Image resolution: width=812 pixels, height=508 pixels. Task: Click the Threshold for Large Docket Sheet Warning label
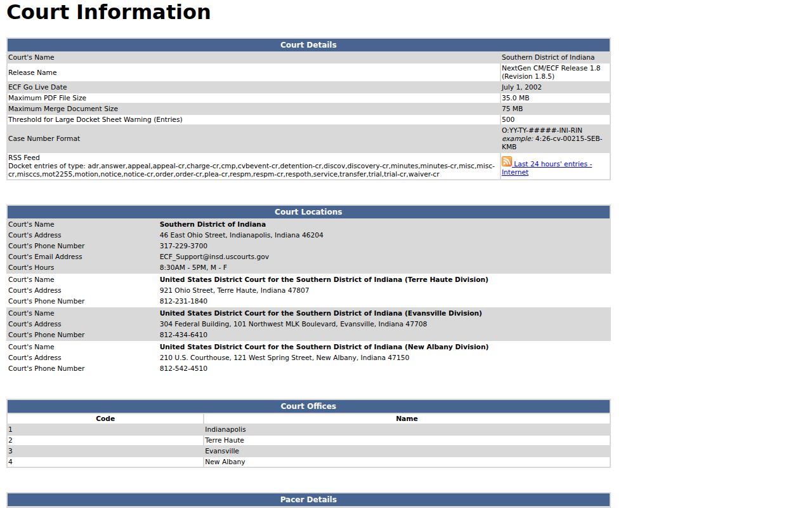tap(95, 119)
